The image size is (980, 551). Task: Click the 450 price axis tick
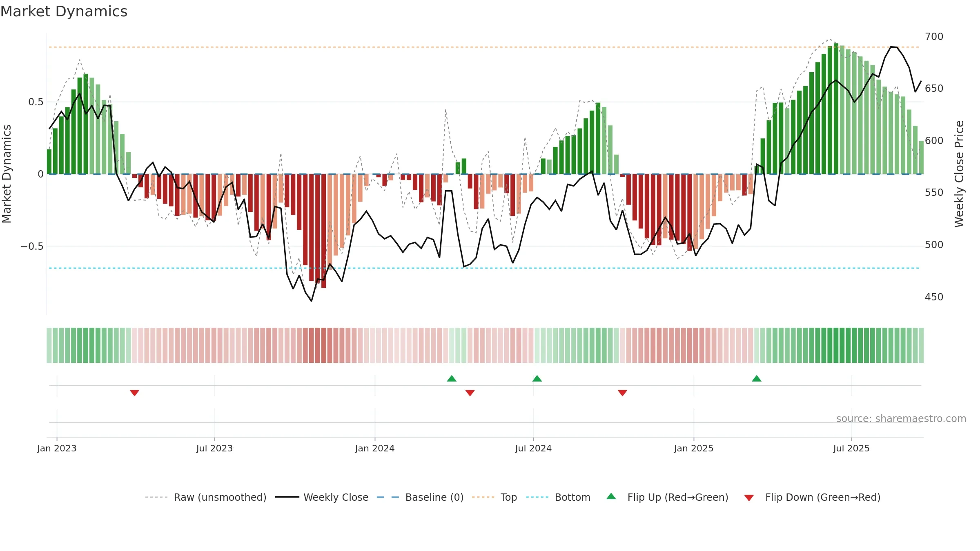934,297
